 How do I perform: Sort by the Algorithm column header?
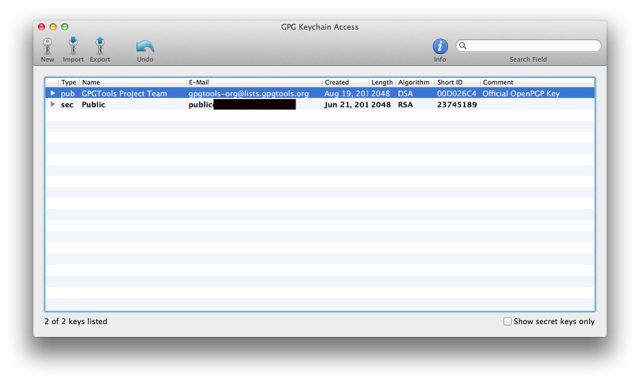click(414, 82)
